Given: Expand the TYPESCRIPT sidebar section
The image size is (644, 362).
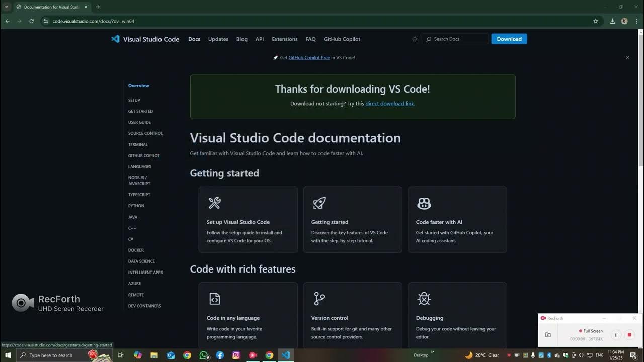Looking at the screenshot, I should pyautogui.click(x=139, y=195).
